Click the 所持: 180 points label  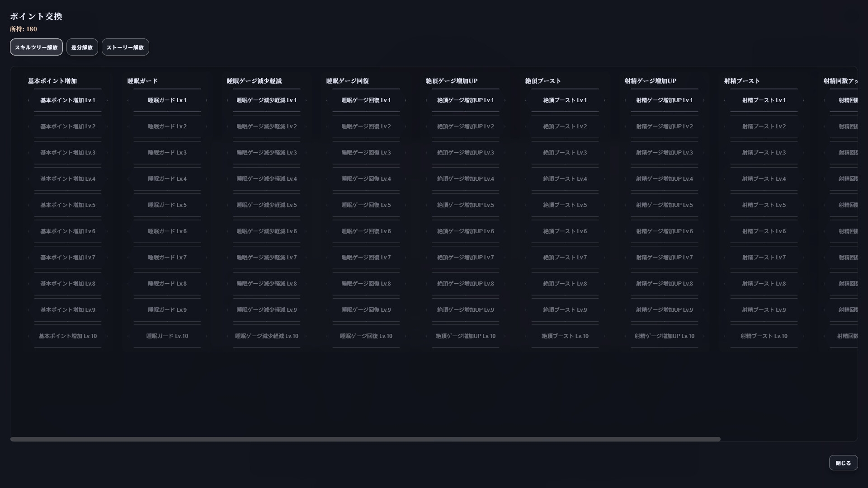point(24,29)
